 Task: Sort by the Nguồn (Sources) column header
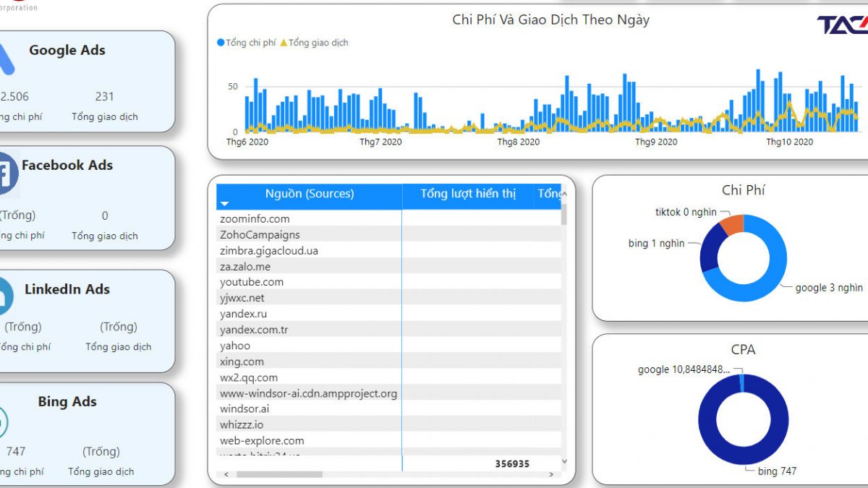click(x=310, y=194)
